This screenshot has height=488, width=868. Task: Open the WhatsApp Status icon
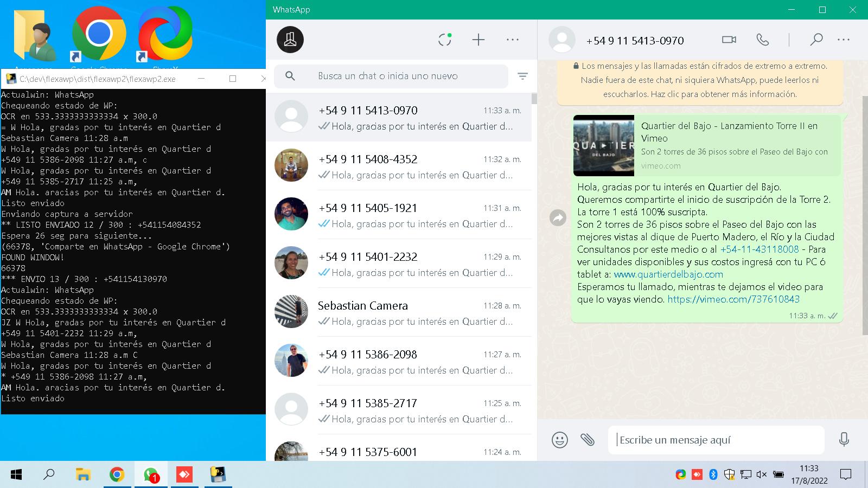tap(445, 39)
